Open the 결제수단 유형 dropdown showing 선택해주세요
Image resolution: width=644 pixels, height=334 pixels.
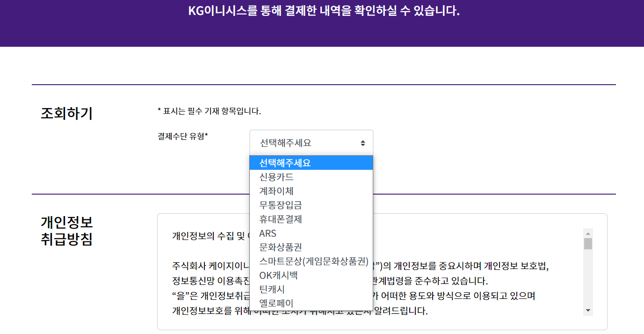click(311, 143)
